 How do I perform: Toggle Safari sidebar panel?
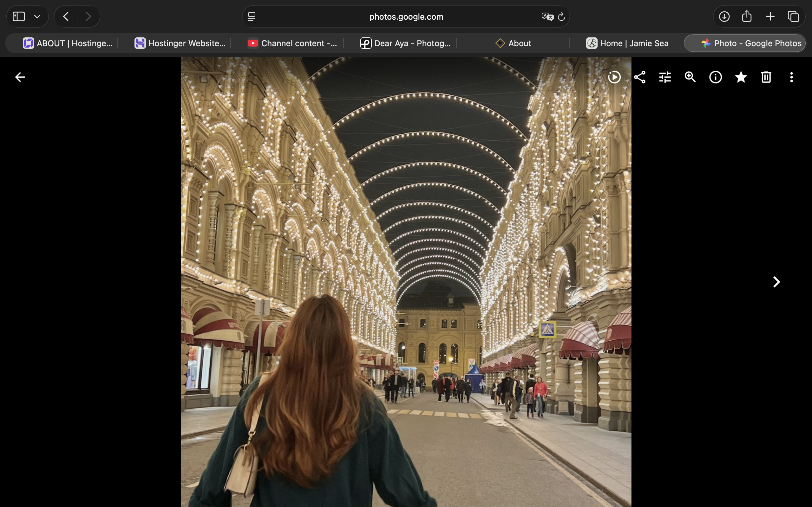tap(19, 16)
